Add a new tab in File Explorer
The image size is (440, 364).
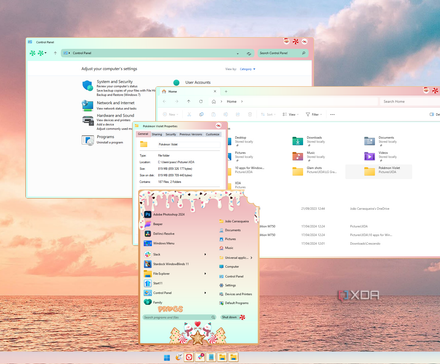click(226, 91)
